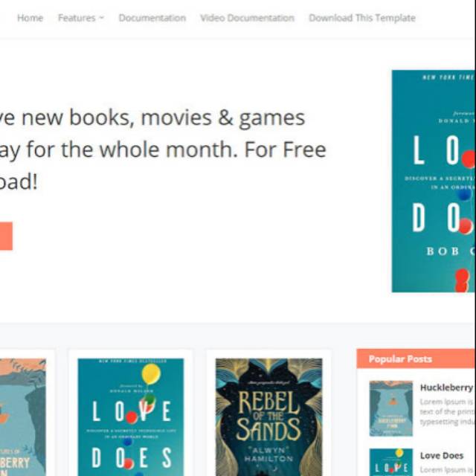476x476 pixels.
Task: Click Download This Template link
Action: [362, 18]
